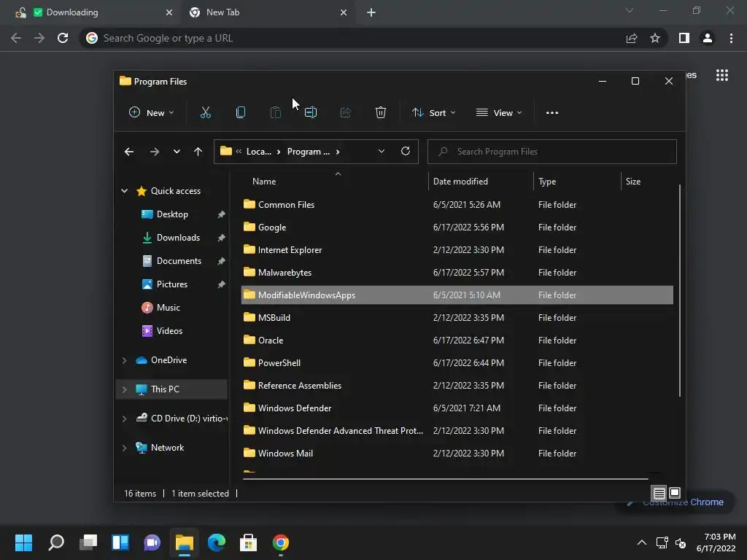This screenshot has width=747, height=560.
Task: Open Chrome side panel icon
Action: coord(684,38)
